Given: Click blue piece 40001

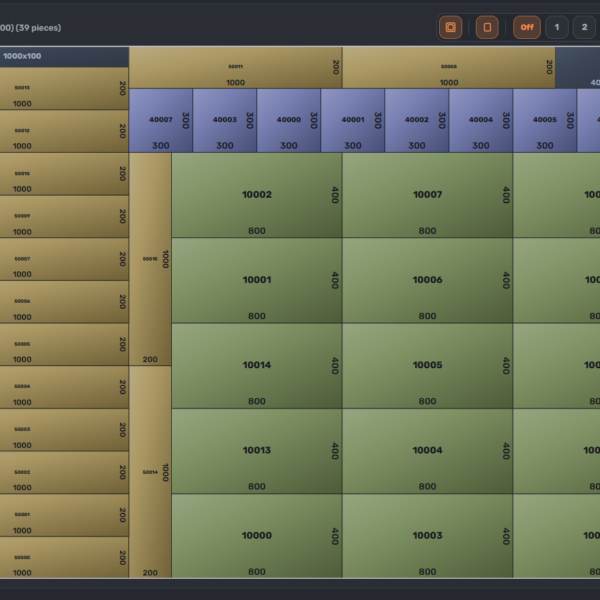Looking at the screenshot, I should (x=352, y=120).
